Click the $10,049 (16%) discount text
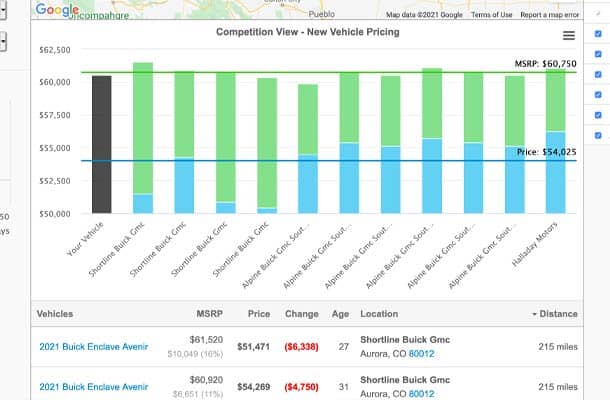The width and height of the screenshot is (610, 400). pos(195,354)
